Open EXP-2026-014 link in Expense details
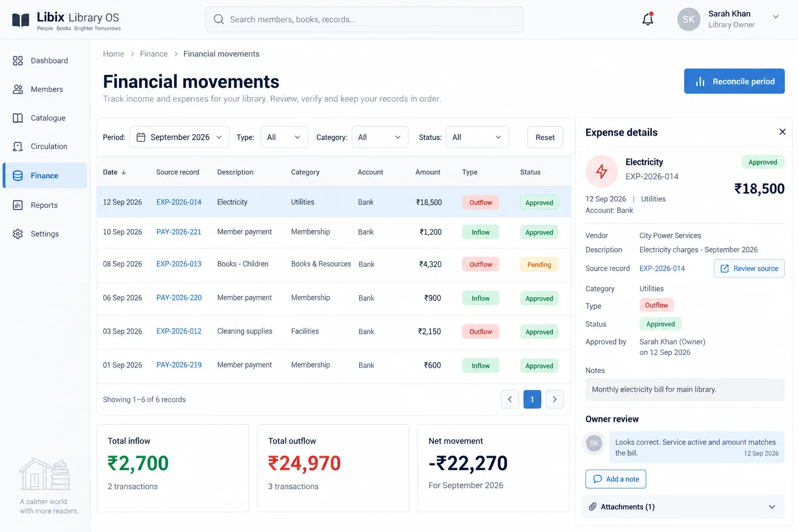This screenshot has height=532, width=798. [x=662, y=269]
